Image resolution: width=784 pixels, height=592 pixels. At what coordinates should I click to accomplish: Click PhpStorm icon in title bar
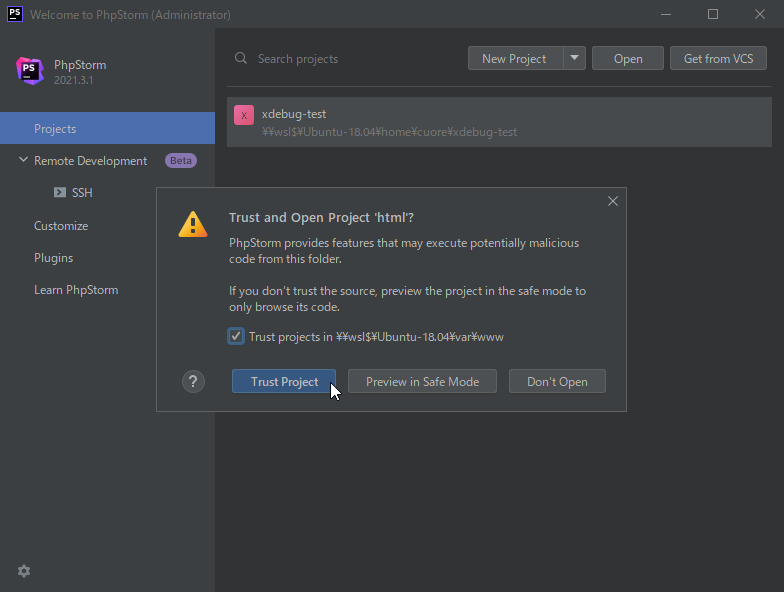click(x=15, y=14)
